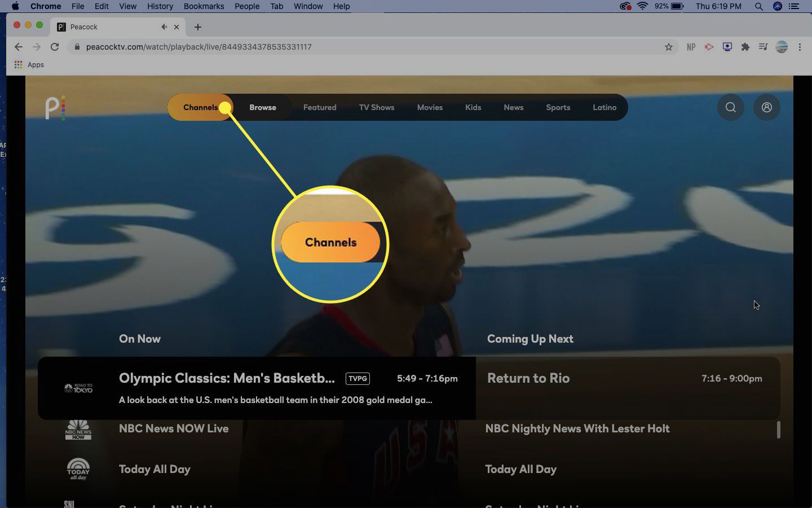Open macOS Spotlight search
This screenshot has width=812, height=508.
(x=758, y=6)
